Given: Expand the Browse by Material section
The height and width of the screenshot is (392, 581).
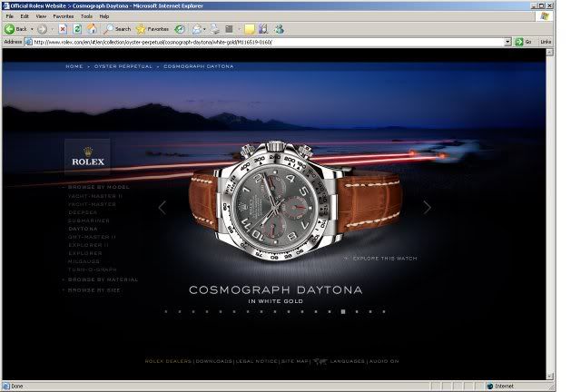Looking at the screenshot, I should (103, 279).
